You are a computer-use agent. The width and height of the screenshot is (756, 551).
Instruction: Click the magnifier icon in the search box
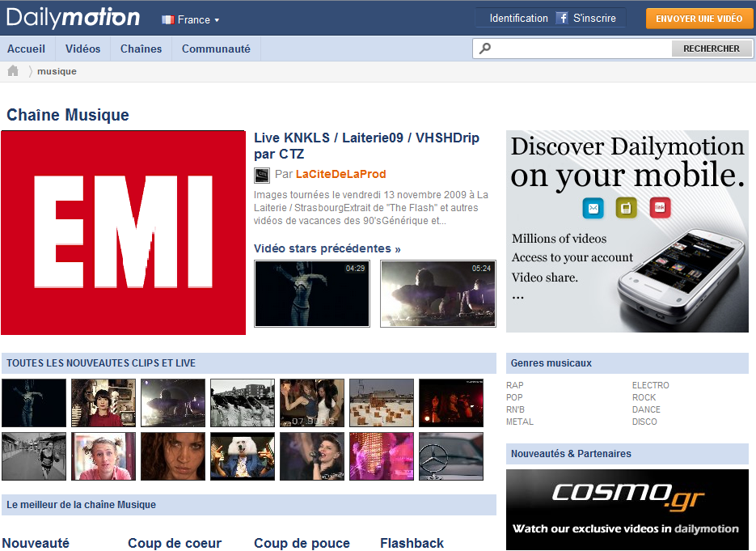click(485, 49)
